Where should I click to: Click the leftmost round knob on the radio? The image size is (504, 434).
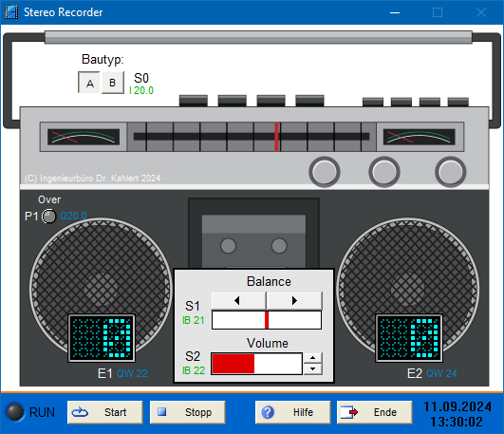[x=325, y=172]
